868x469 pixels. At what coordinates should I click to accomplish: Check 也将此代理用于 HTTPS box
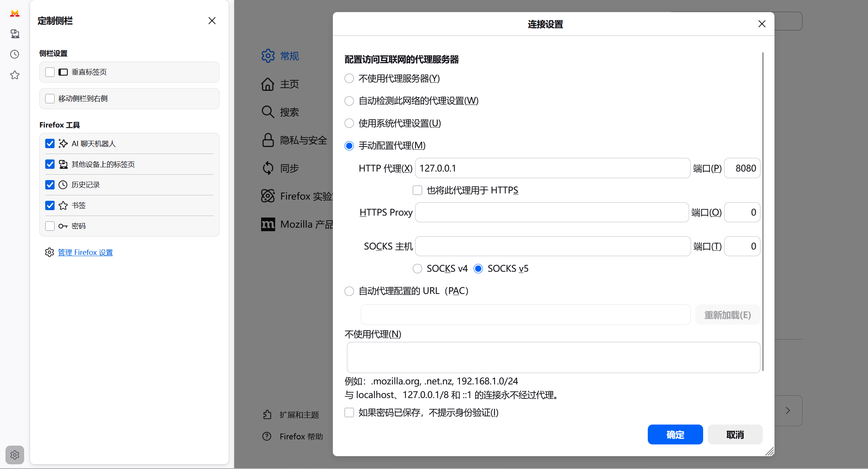click(417, 190)
